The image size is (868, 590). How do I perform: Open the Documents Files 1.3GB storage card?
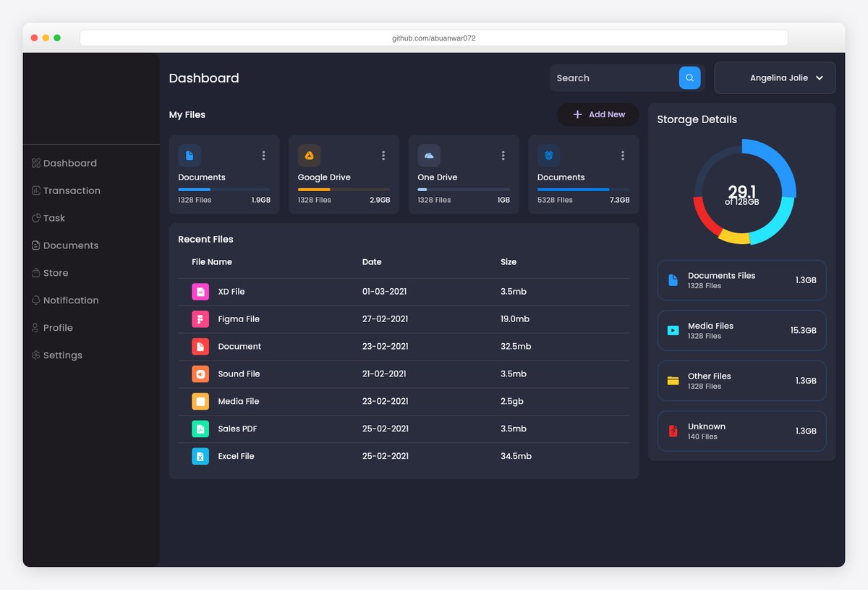(741, 280)
